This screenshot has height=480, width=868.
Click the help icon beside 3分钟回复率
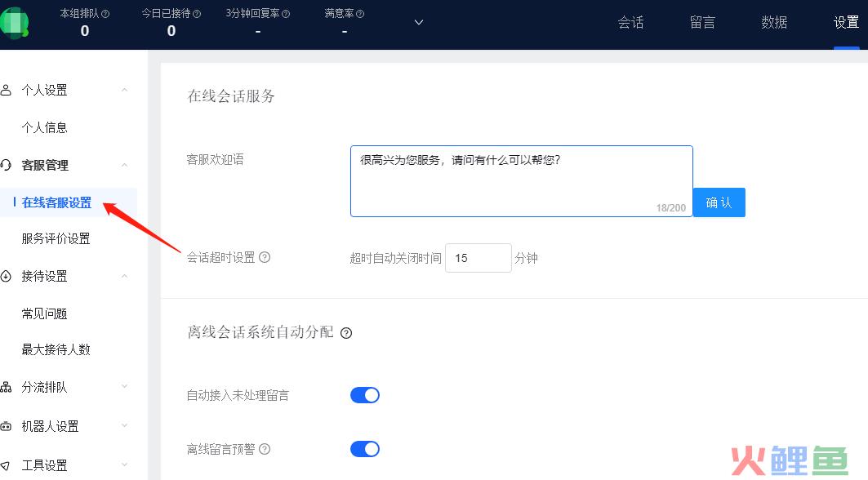[286, 14]
